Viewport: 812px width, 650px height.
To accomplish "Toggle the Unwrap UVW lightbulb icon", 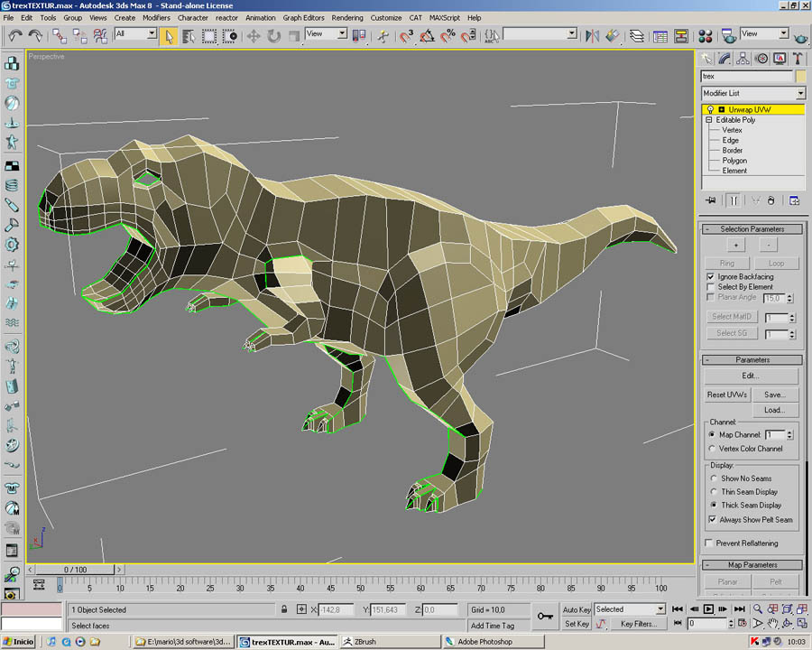I will 711,109.
